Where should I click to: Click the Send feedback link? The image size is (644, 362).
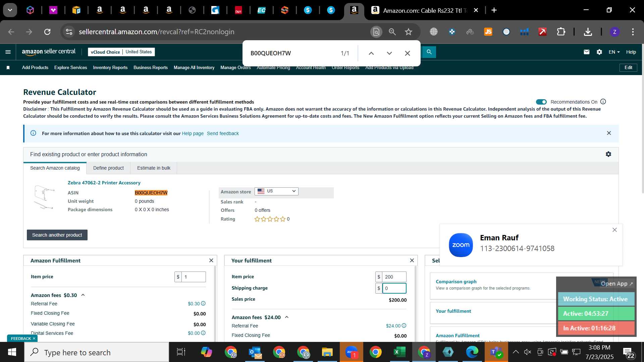pyautogui.click(x=223, y=133)
